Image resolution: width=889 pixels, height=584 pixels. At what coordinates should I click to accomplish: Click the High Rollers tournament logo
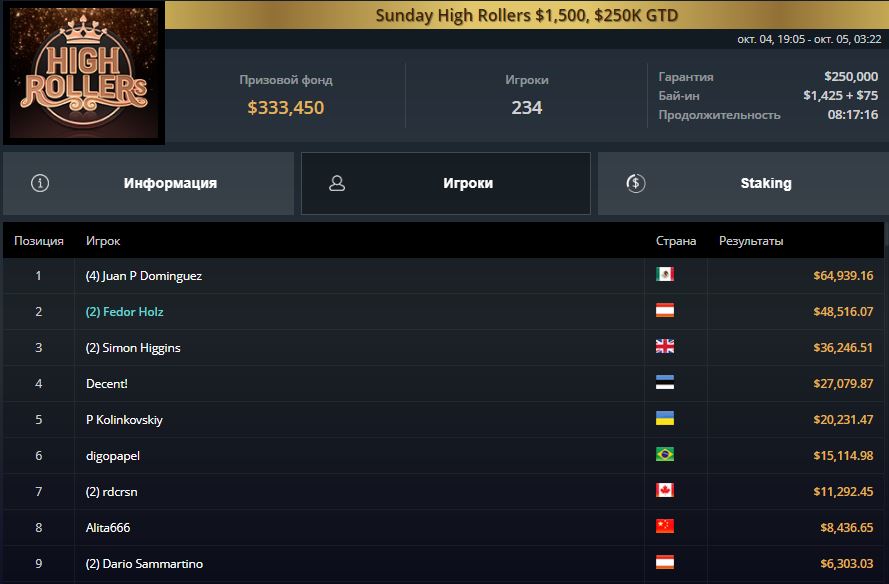[84, 73]
